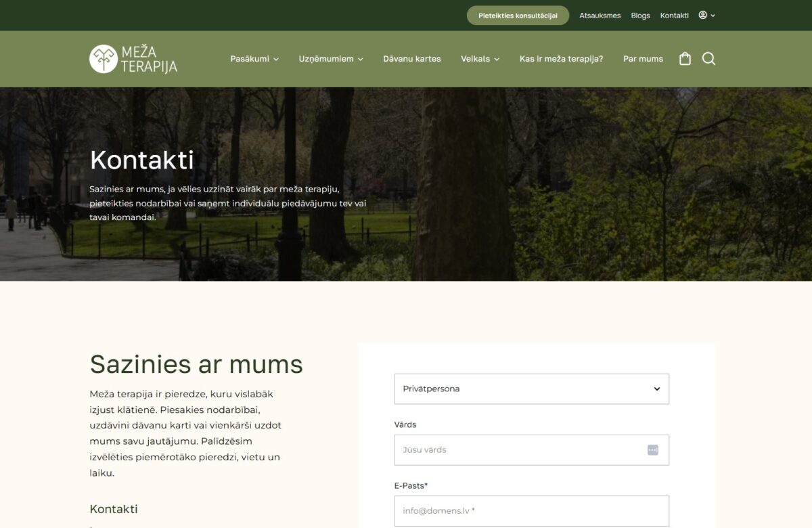Click the Kontakti hero heading

coord(141,160)
